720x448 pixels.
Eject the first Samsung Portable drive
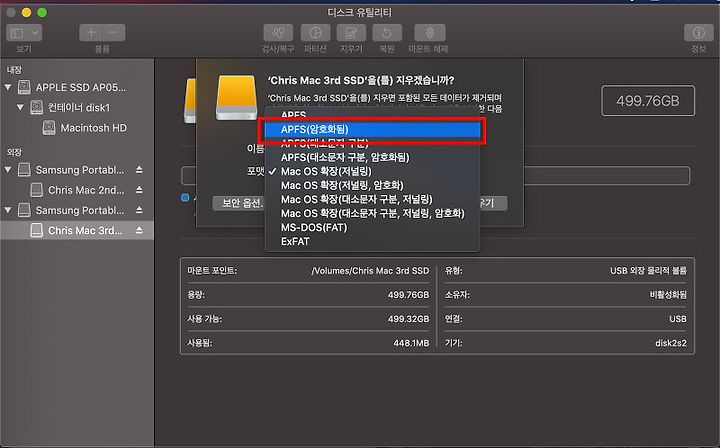(x=139, y=170)
